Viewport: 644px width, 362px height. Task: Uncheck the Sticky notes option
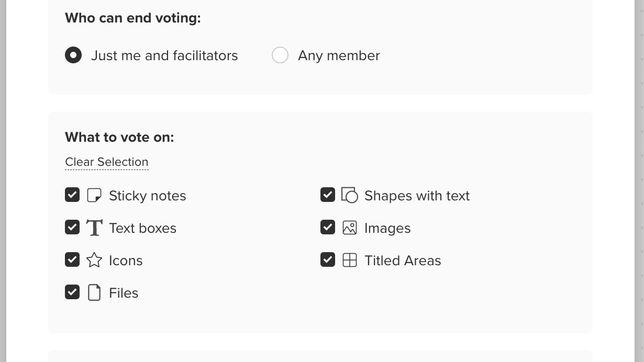click(x=72, y=195)
